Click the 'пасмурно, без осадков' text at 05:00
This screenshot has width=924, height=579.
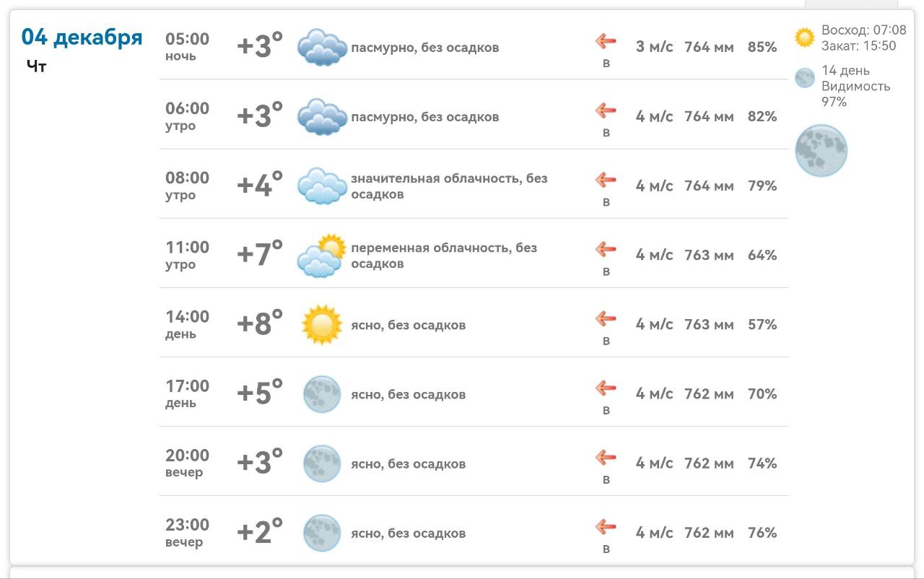pos(424,48)
